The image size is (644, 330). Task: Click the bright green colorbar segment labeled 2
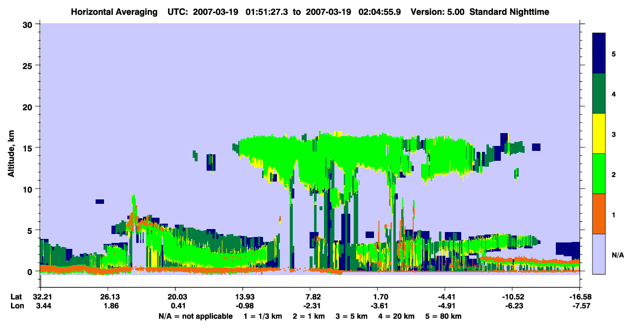click(x=599, y=174)
